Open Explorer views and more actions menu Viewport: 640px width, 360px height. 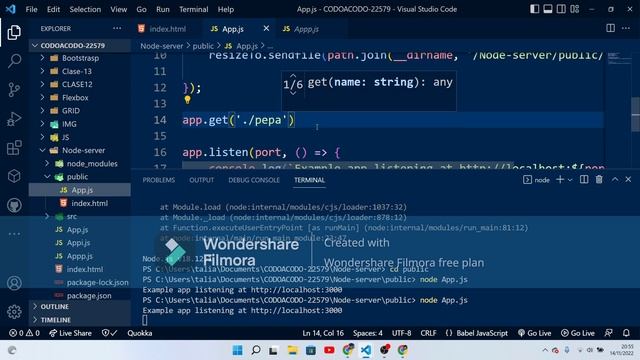click(117, 28)
